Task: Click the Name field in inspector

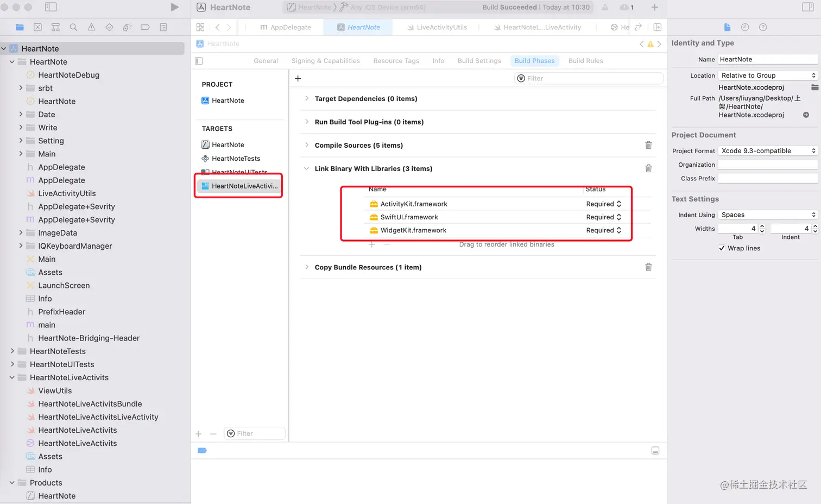Action: [768, 59]
